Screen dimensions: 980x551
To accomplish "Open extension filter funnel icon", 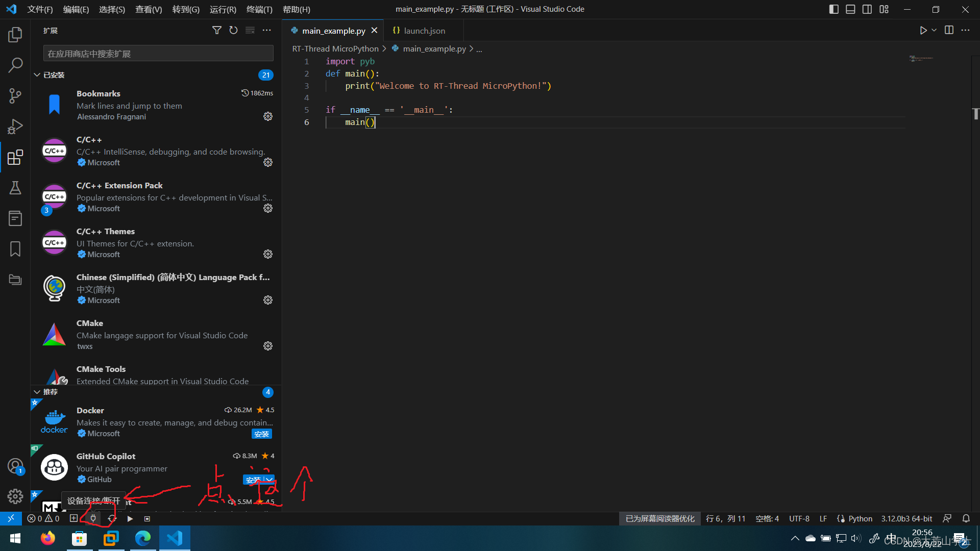I will tap(216, 30).
